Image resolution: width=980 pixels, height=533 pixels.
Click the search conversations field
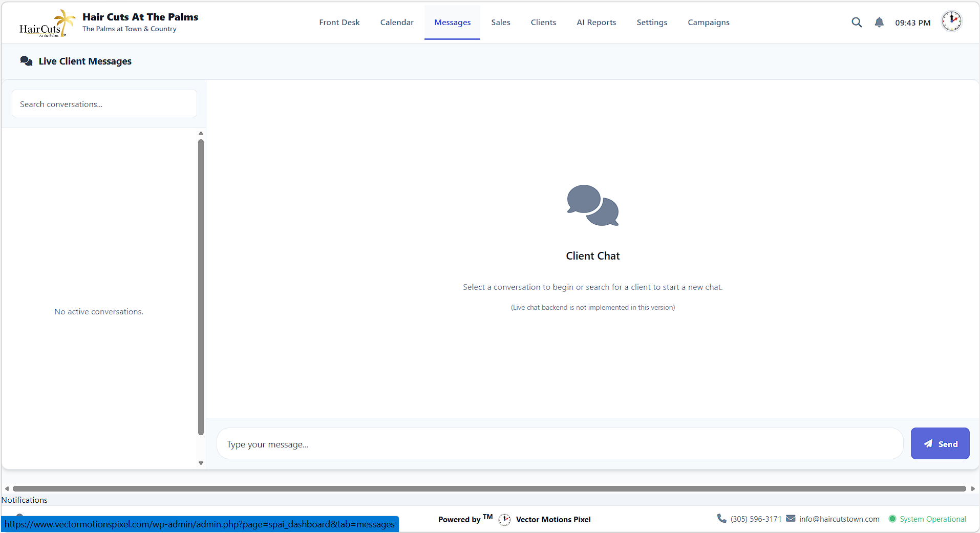pyautogui.click(x=103, y=103)
